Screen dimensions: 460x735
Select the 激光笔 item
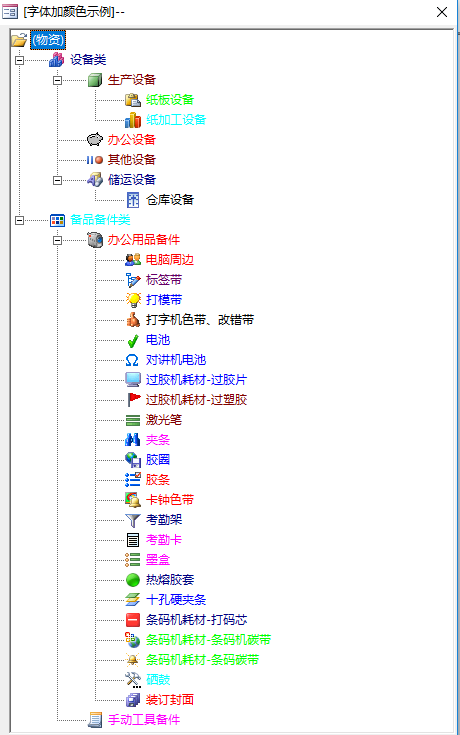coord(164,420)
